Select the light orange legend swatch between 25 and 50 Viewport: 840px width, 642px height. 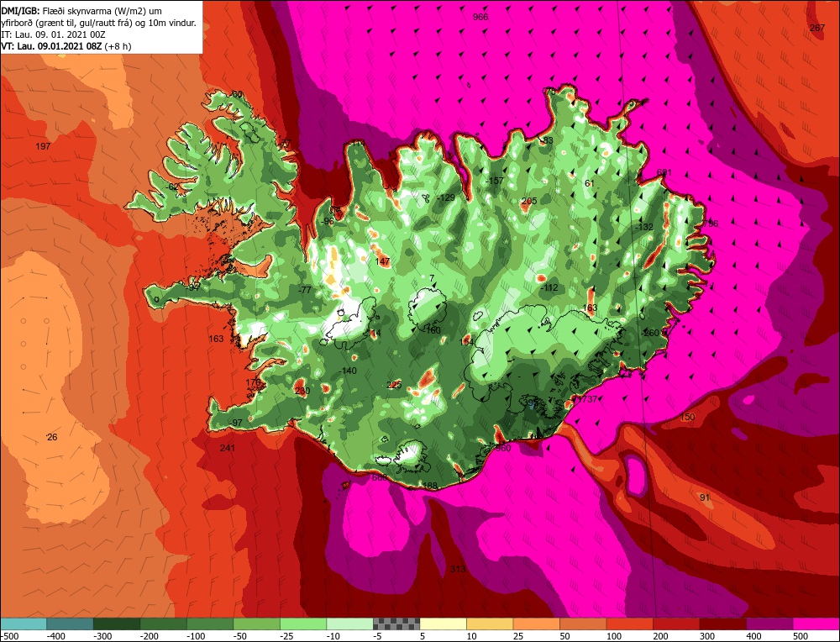pyautogui.click(x=536, y=624)
